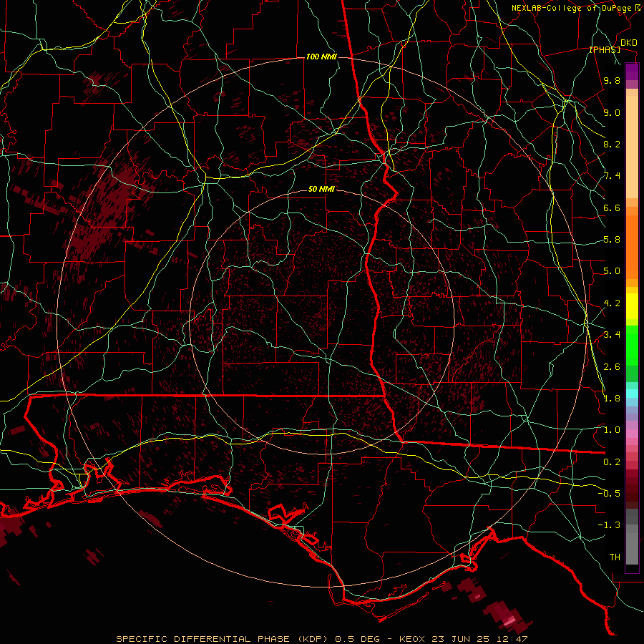
Task: Click the 0.2 legend value
Action: point(612,462)
